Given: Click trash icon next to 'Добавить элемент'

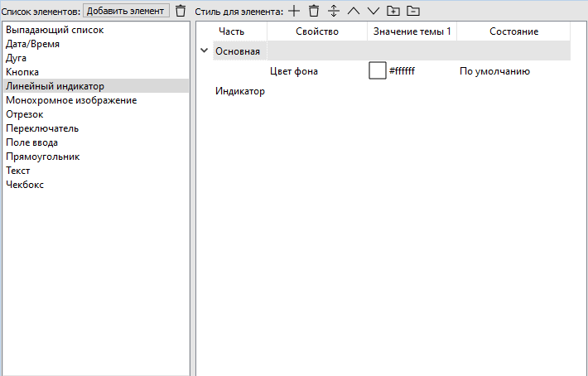Looking at the screenshot, I should [181, 11].
